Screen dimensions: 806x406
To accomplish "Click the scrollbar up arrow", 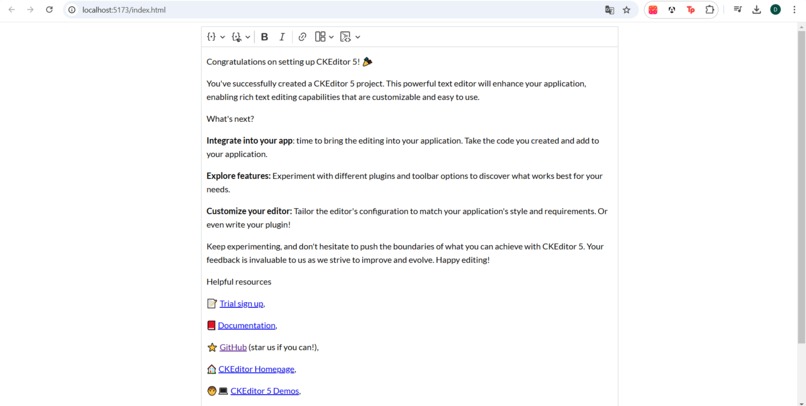I will click(801, 26).
